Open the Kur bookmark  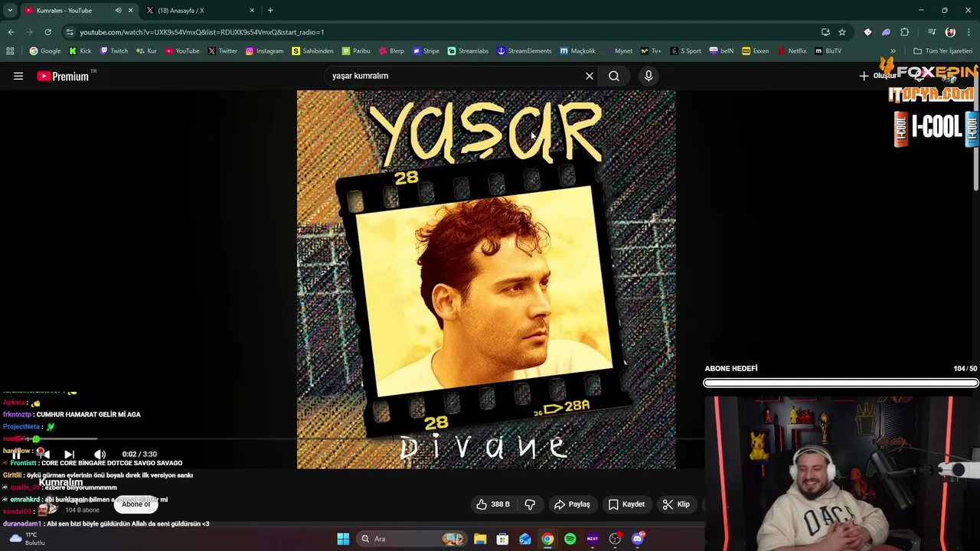pos(146,51)
